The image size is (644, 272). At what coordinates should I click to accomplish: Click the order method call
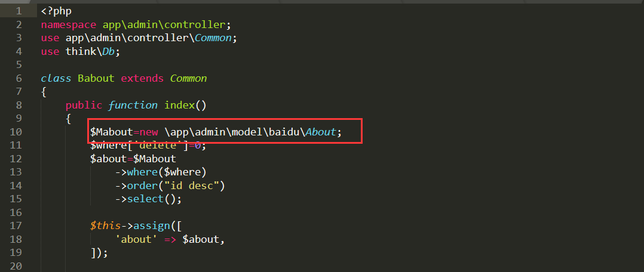click(x=143, y=186)
